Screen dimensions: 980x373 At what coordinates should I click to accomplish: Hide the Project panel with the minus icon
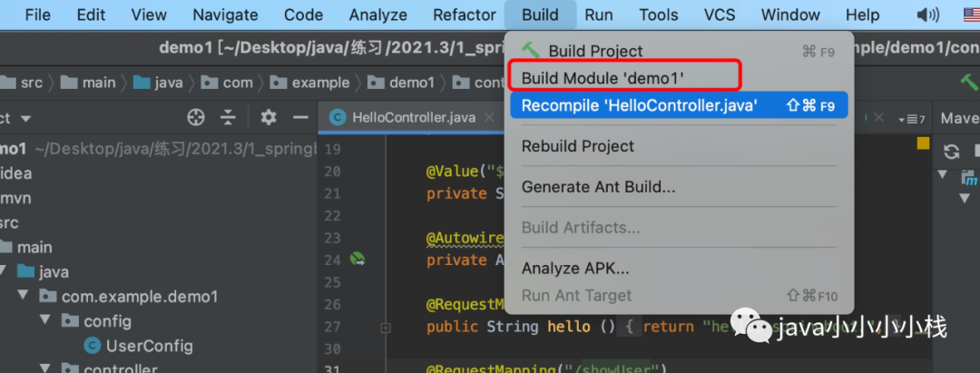coord(300,117)
